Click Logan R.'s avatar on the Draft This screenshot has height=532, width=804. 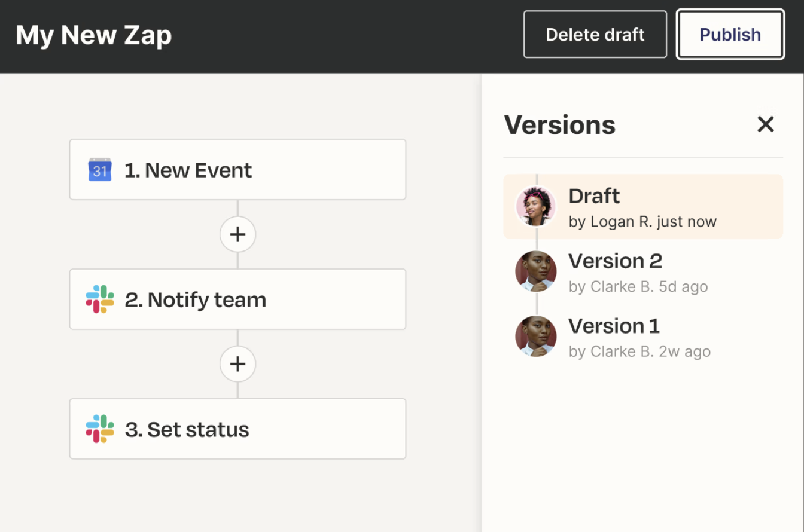pyautogui.click(x=536, y=207)
